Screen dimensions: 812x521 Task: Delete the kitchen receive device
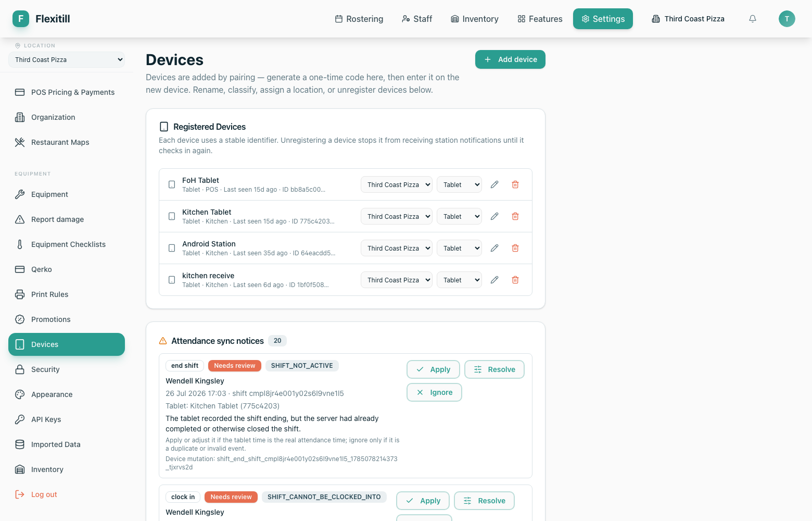(x=515, y=280)
